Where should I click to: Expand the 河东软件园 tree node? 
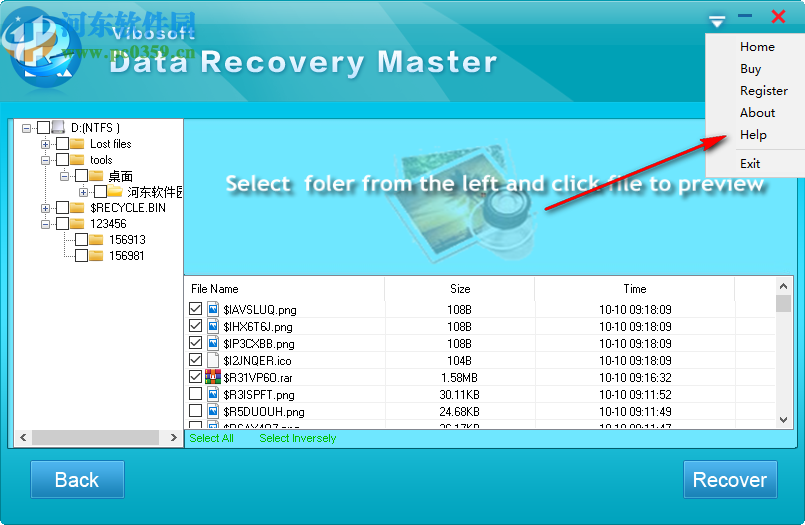click(x=83, y=192)
